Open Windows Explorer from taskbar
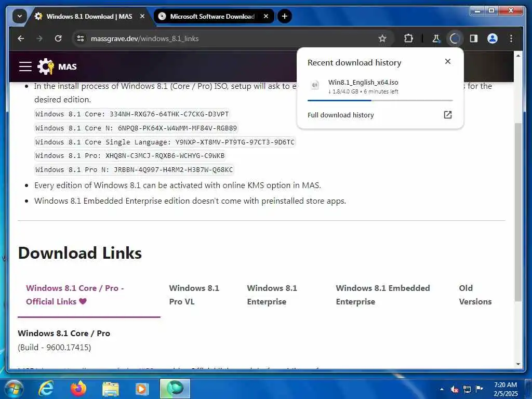Screen dimensions: 532x399 (111, 389)
